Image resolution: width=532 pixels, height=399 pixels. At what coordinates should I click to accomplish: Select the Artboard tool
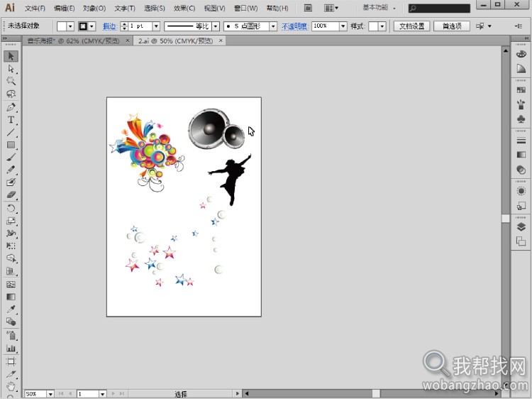(x=11, y=361)
